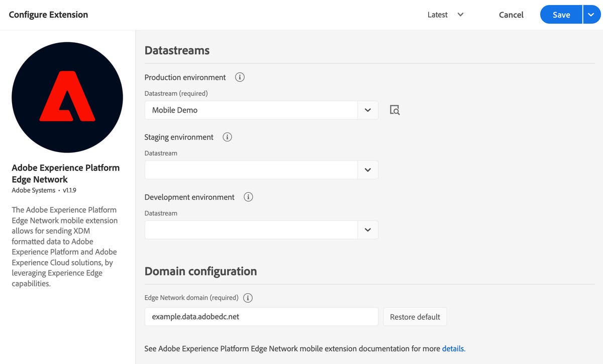Click the Development environment label

pyautogui.click(x=189, y=197)
